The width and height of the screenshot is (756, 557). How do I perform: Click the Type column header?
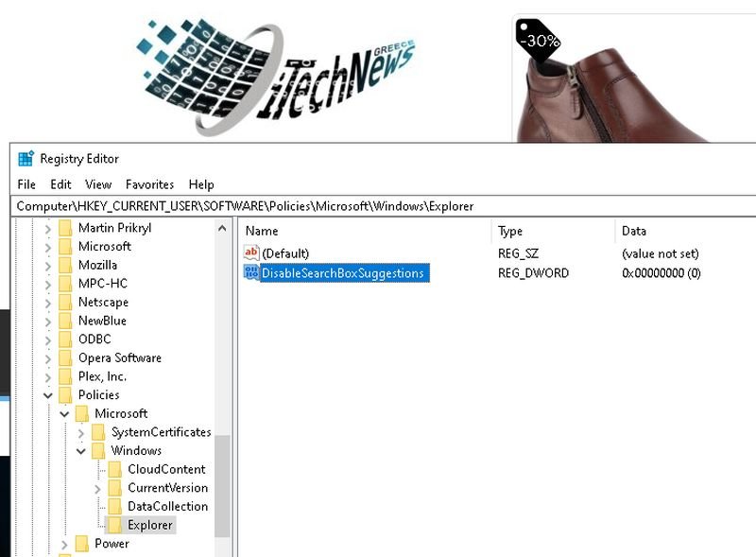pyautogui.click(x=510, y=231)
